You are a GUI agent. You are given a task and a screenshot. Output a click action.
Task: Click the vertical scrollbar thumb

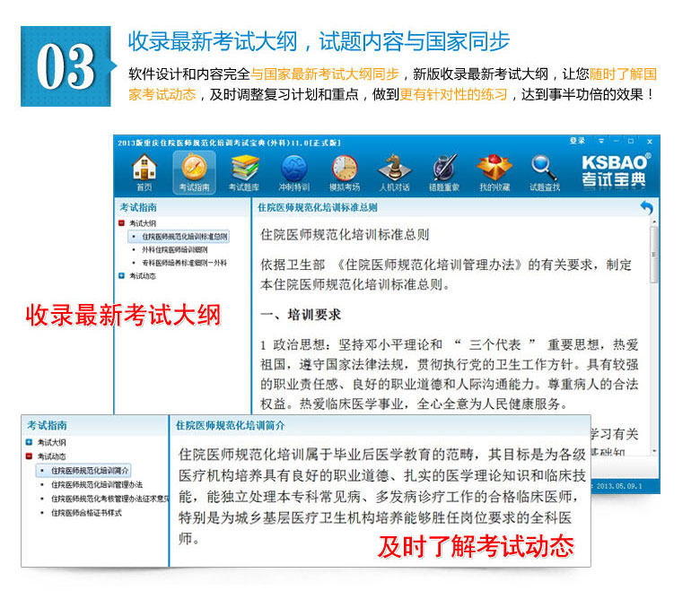(x=654, y=255)
